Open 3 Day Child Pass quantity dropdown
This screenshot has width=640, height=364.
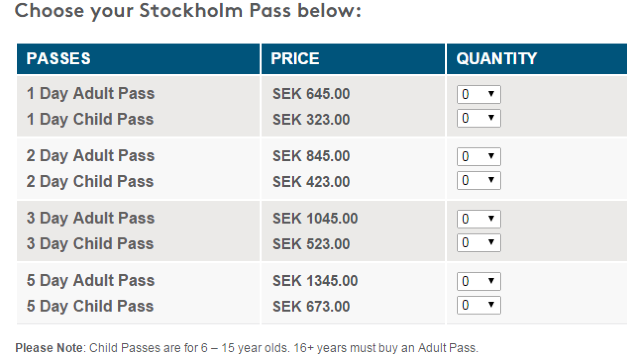[478, 242]
